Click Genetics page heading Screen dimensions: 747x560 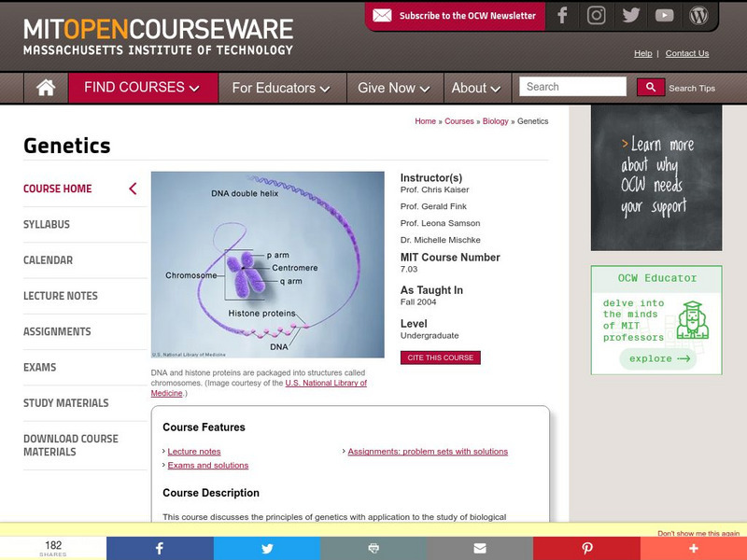tap(67, 146)
